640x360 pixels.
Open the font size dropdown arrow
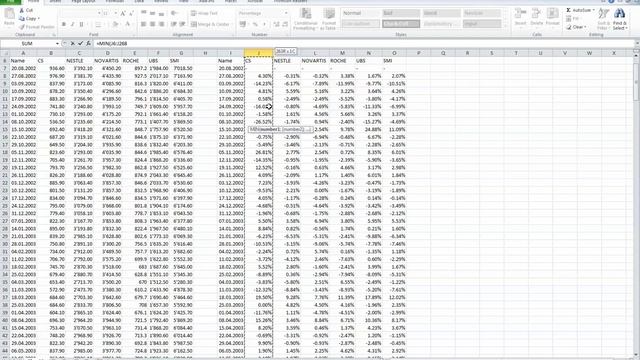116,13
